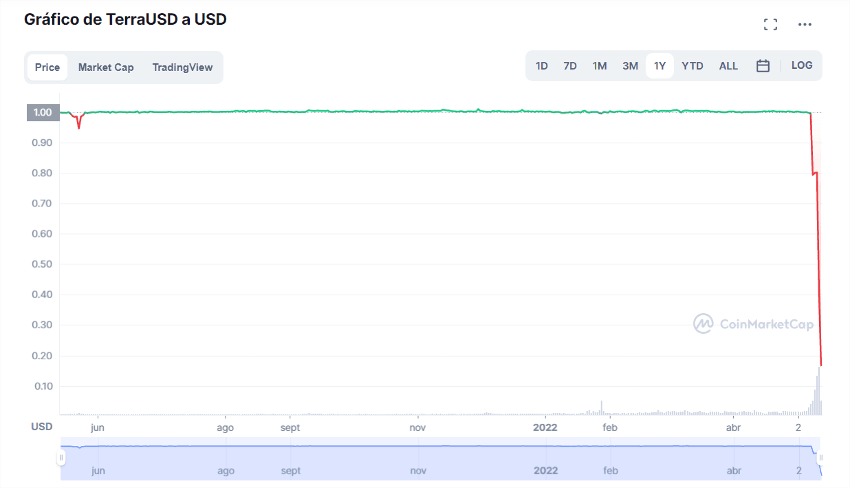This screenshot has width=850, height=488.
Task: Open the three-dot more options menu
Action: coord(805,24)
